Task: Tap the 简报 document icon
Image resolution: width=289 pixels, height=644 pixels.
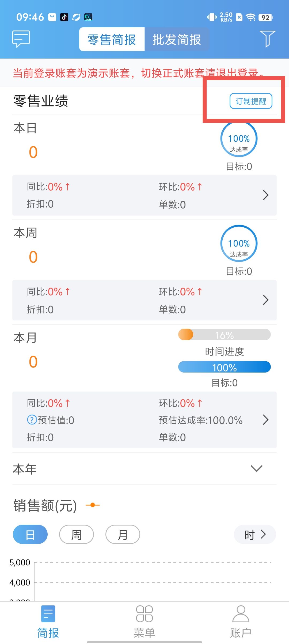Action: point(48,614)
